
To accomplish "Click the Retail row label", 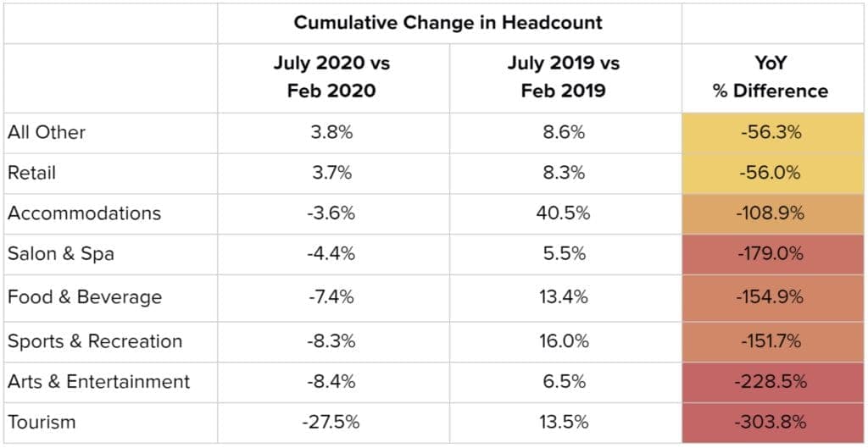I will pos(31,173).
